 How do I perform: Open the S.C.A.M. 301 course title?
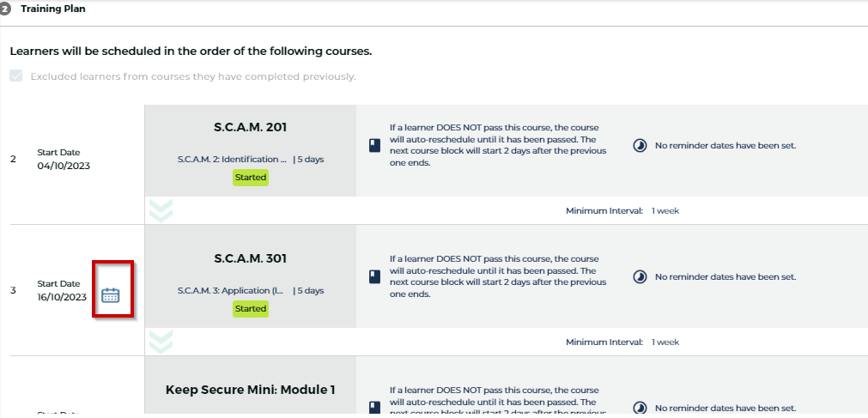pos(250,258)
